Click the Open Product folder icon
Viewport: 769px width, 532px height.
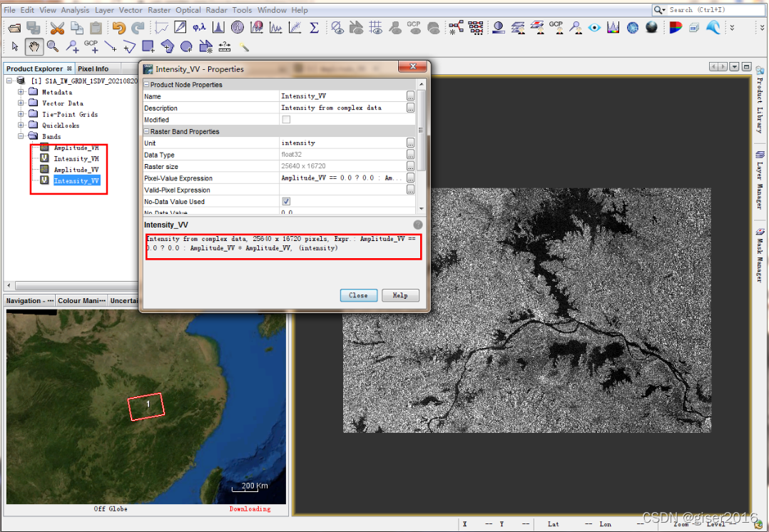(15, 28)
